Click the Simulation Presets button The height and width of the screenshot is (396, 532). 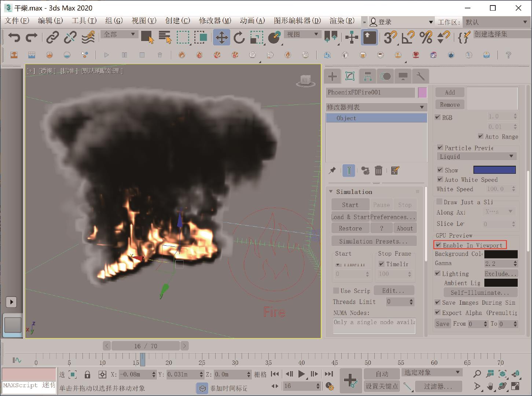click(x=373, y=241)
